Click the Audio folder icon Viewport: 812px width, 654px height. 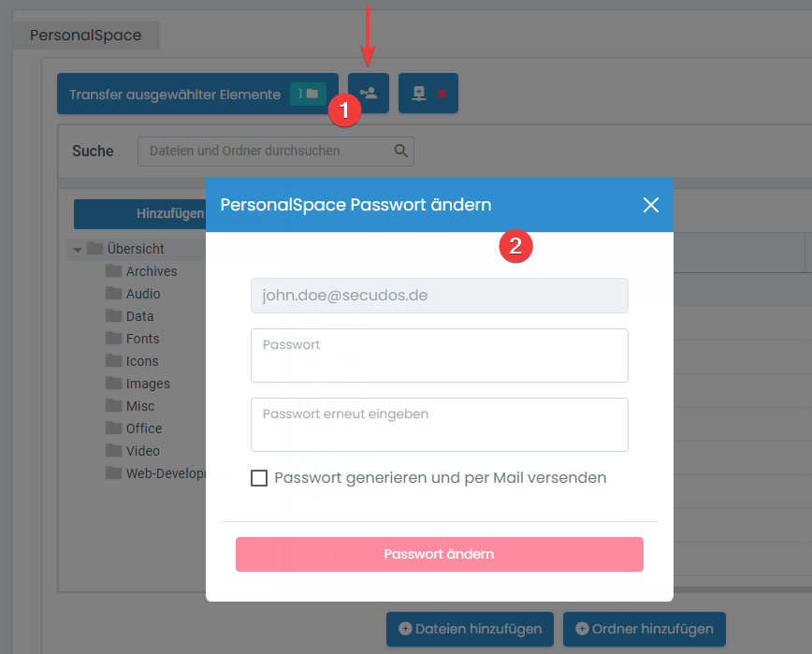(x=114, y=294)
